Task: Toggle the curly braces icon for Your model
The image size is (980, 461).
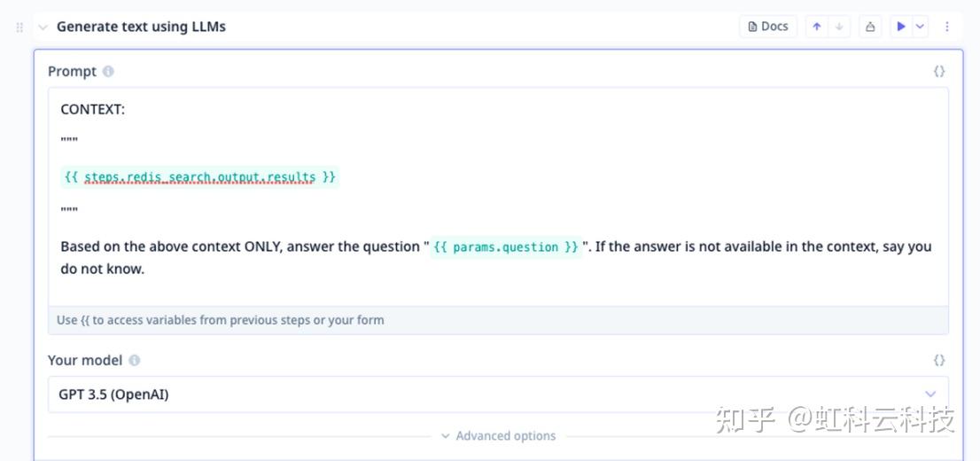Action: [939, 360]
